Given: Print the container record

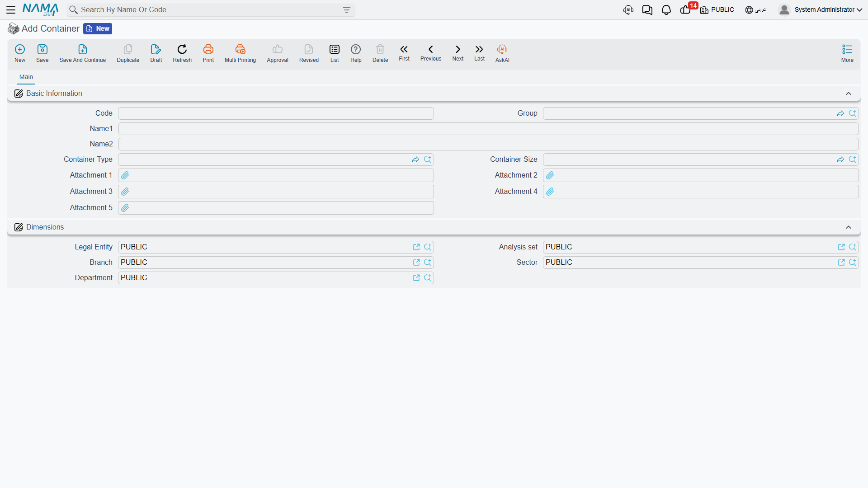Looking at the screenshot, I should tap(208, 53).
